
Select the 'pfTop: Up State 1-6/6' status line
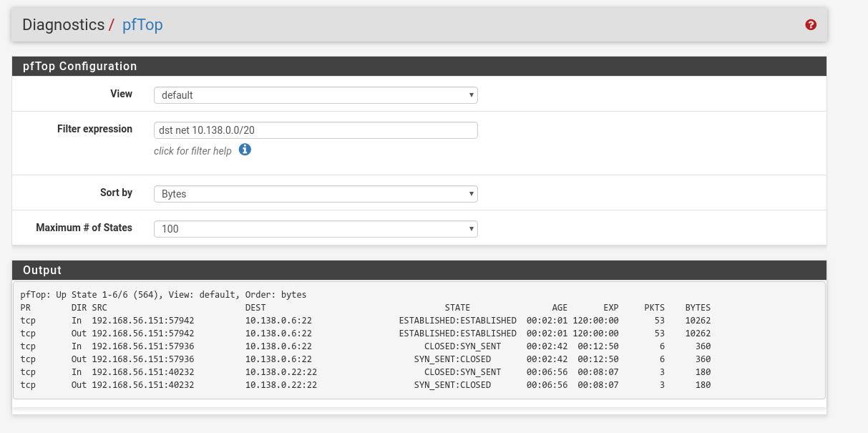tap(163, 295)
